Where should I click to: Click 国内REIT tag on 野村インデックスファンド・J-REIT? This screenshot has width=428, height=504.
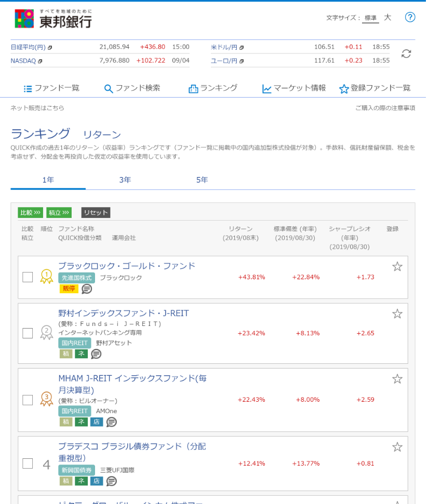(x=75, y=343)
